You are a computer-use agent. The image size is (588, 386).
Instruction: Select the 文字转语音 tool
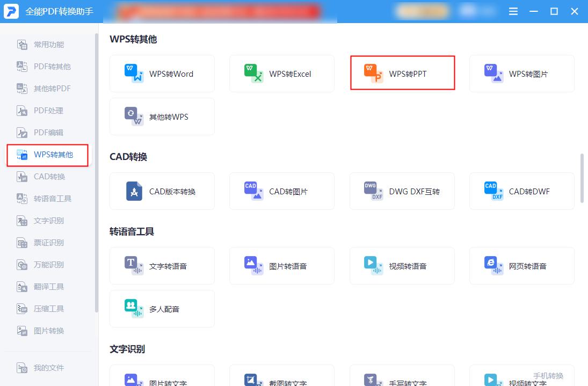162,265
